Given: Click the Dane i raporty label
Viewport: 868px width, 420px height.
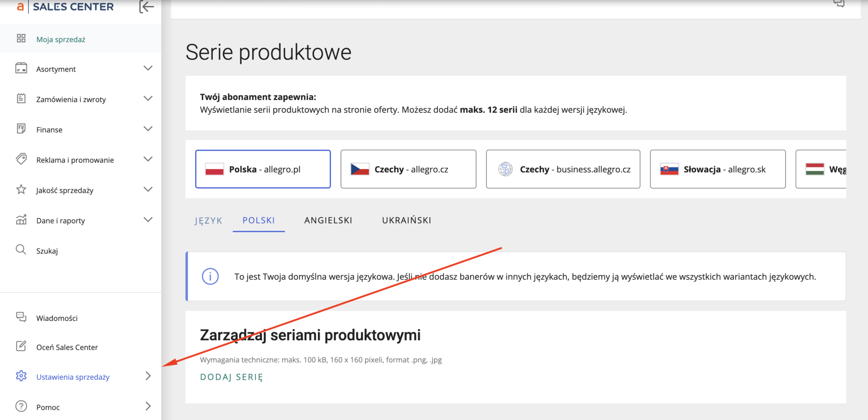Looking at the screenshot, I should point(61,220).
